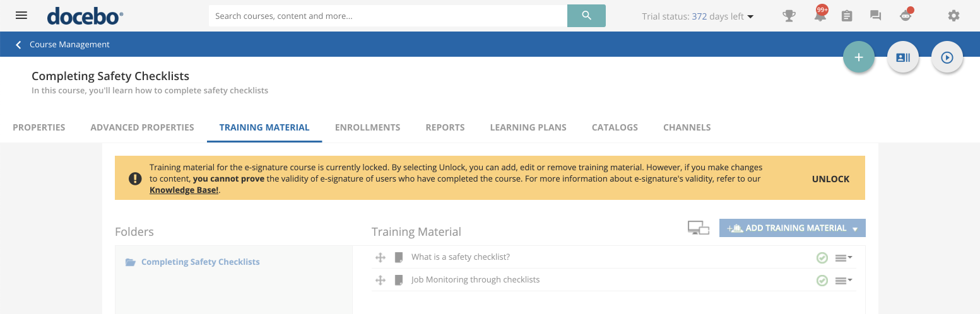Click into the course search field
Viewport: 980px width, 314px height.
pyautogui.click(x=387, y=16)
